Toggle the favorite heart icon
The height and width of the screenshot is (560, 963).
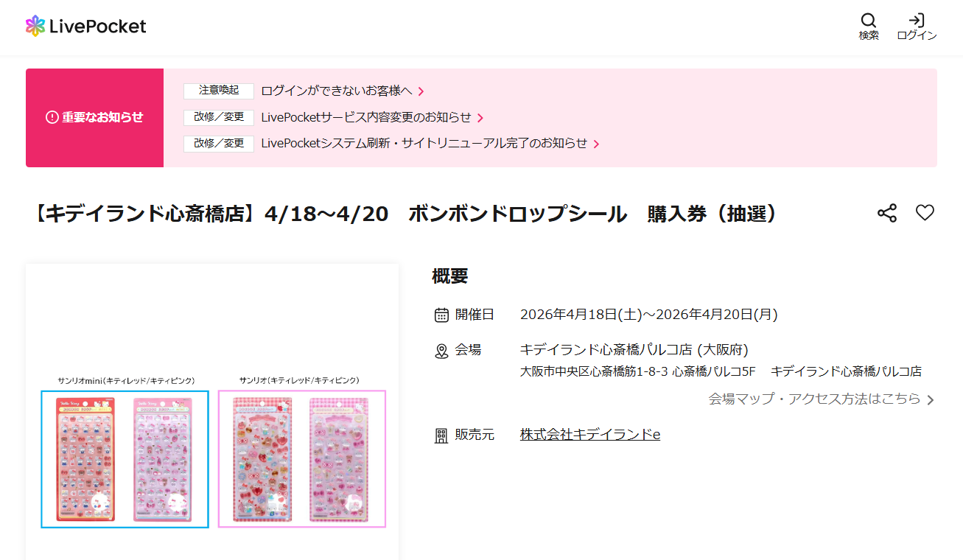pos(925,213)
